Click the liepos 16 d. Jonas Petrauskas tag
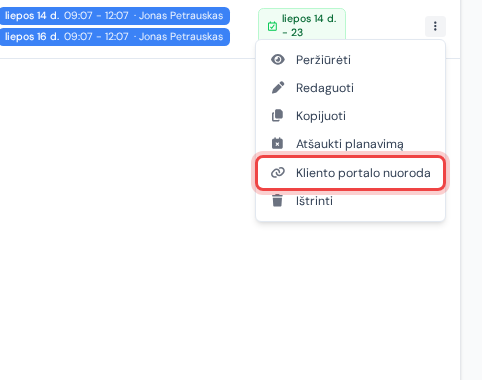 [114, 37]
